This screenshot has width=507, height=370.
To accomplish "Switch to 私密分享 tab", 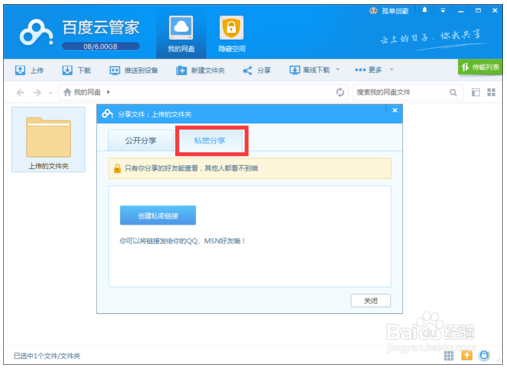I will click(x=210, y=141).
